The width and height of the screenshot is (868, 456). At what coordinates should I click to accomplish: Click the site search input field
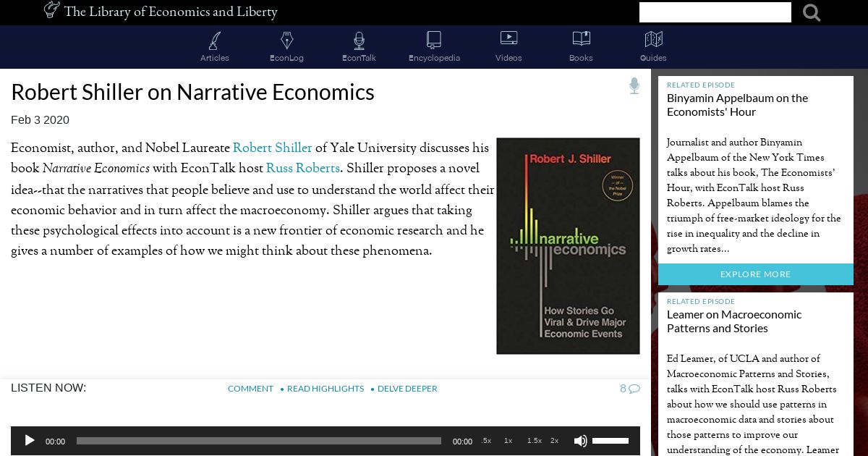tap(715, 12)
